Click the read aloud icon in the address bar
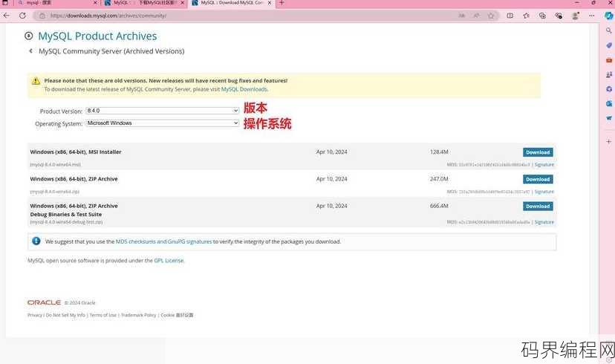This screenshot has width=615, height=364. 462,16
